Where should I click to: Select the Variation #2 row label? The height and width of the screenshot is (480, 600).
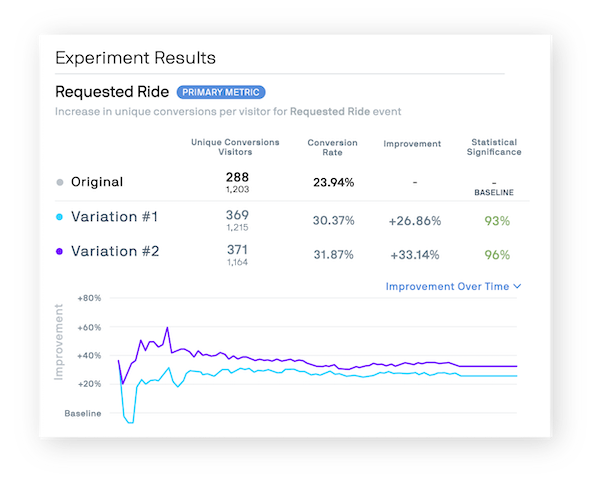point(115,251)
